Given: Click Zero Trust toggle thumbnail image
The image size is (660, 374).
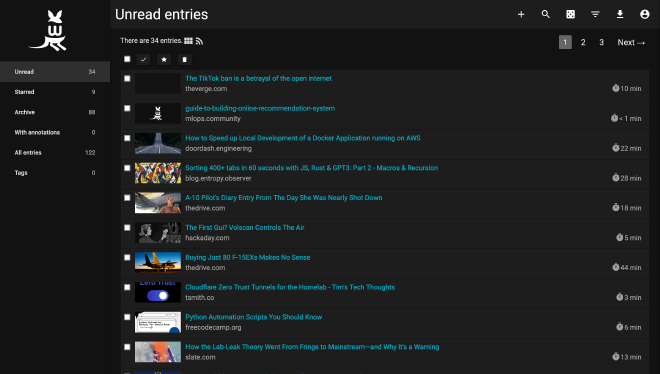Looking at the screenshot, I should (158, 293).
